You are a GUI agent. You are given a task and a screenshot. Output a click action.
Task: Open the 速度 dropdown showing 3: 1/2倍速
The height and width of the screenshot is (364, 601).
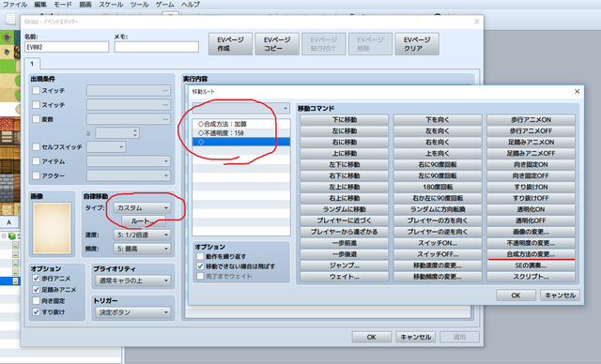(x=142, y=235)
